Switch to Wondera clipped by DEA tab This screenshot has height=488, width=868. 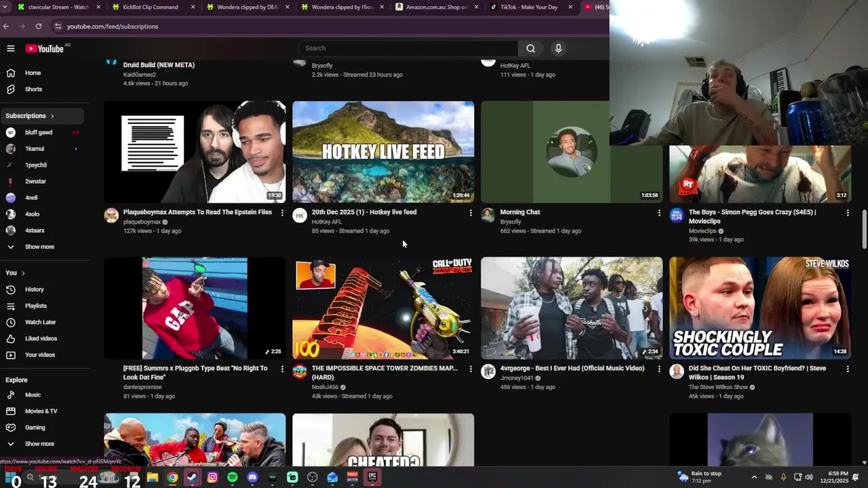coord(248,7)
